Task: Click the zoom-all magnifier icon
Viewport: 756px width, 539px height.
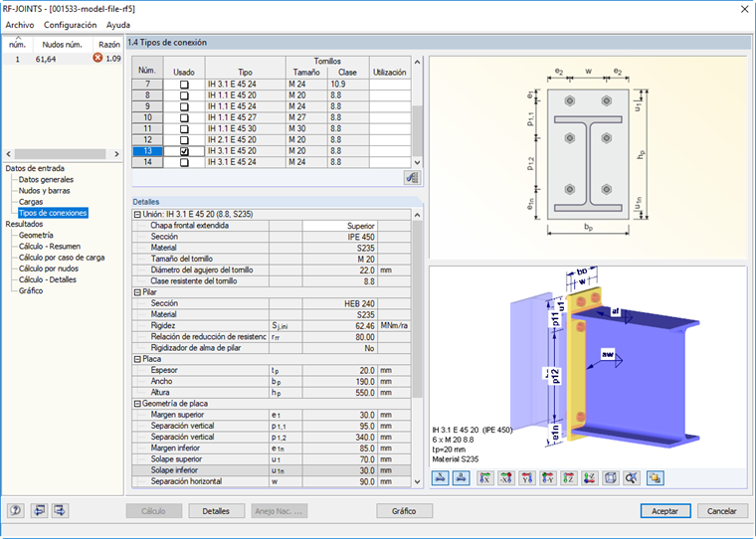Action: (x=632, y=477)
